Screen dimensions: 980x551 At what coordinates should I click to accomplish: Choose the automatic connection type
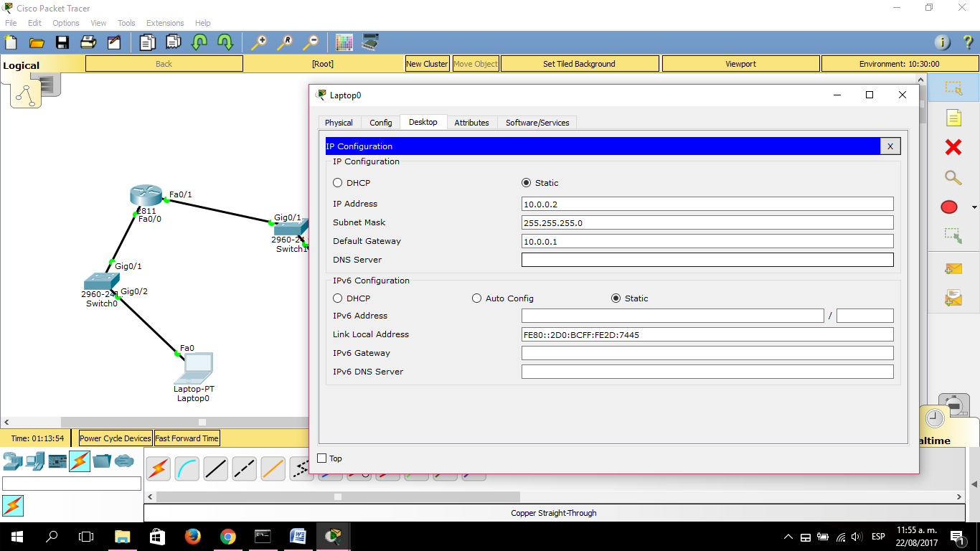(x=159, y=468)
